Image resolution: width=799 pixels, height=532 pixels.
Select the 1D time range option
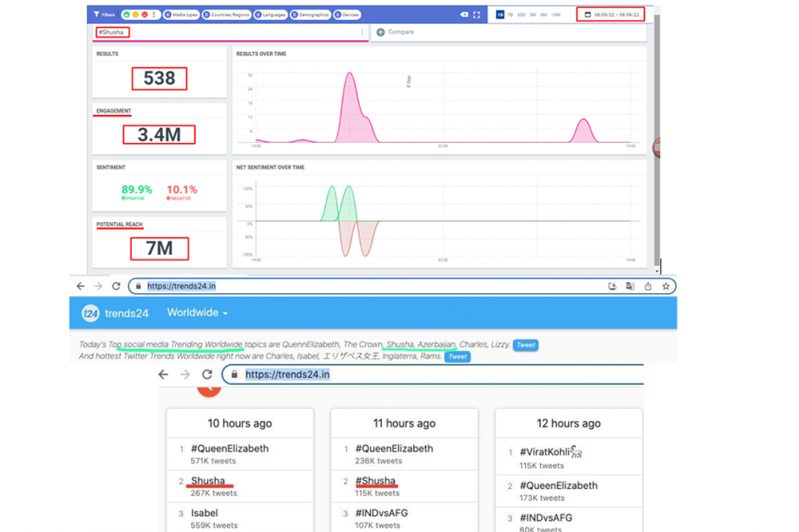pos(500,14)
